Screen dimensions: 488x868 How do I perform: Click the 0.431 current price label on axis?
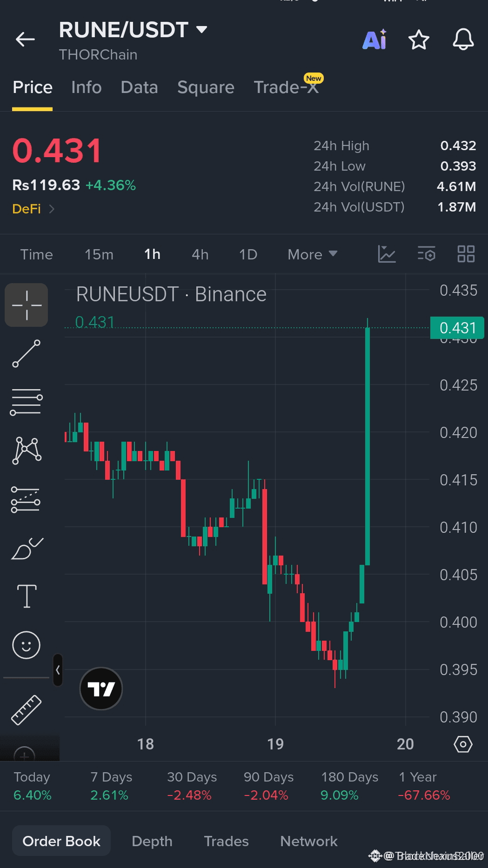tap(457, 328)
